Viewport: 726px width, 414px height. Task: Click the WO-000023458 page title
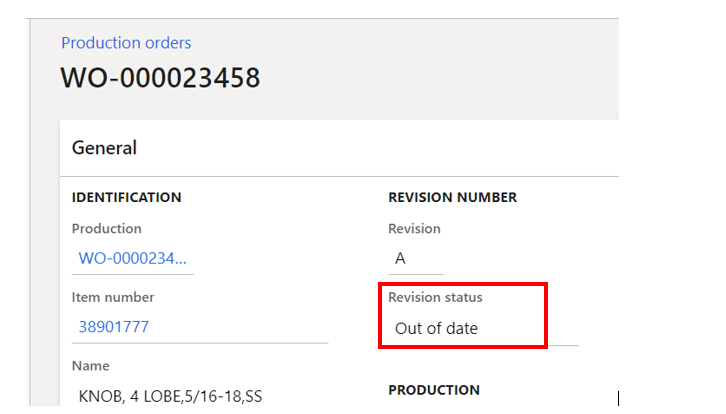(160, 78)
